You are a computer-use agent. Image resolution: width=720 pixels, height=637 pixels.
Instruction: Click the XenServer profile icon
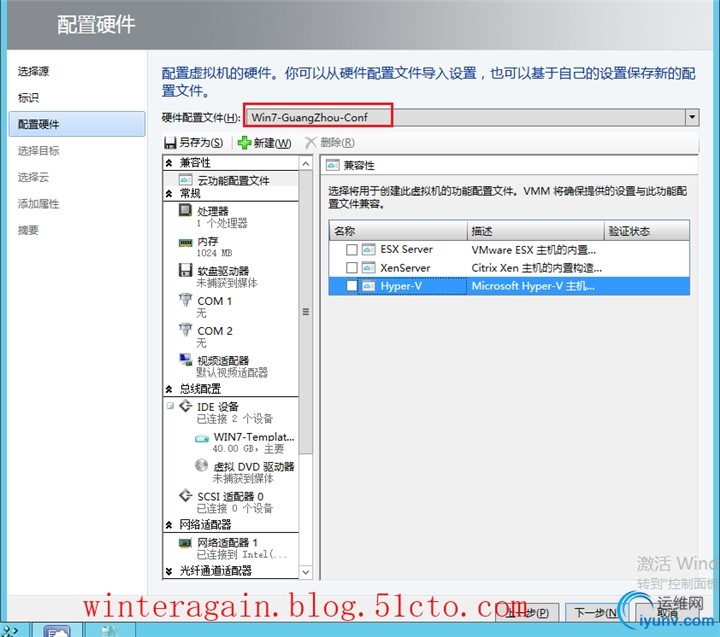pyautogui.click(x=368, y=267)
